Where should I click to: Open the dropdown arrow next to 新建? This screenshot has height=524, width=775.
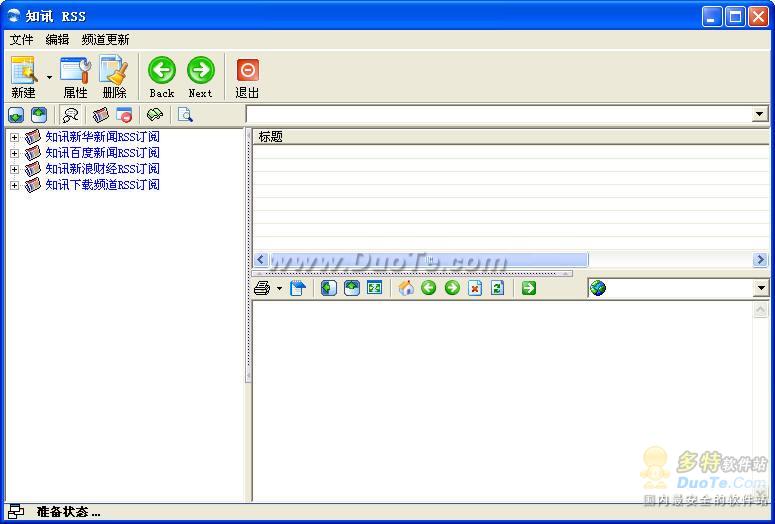49,77
